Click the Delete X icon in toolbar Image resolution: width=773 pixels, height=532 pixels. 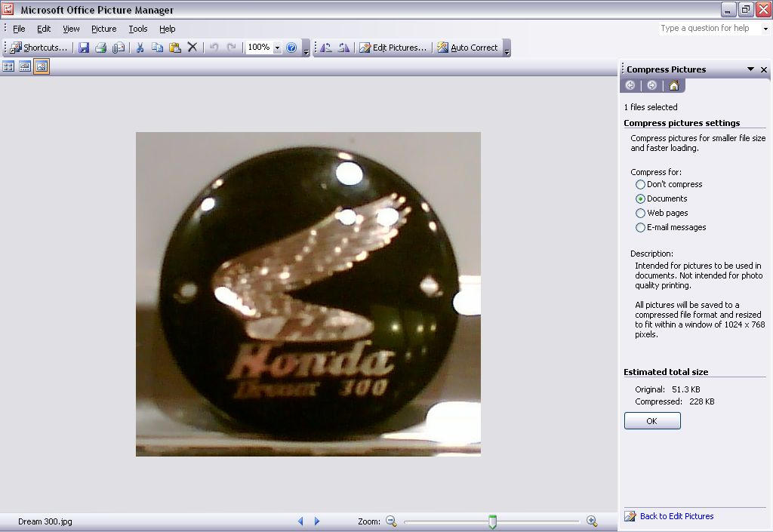coord(192,48)
